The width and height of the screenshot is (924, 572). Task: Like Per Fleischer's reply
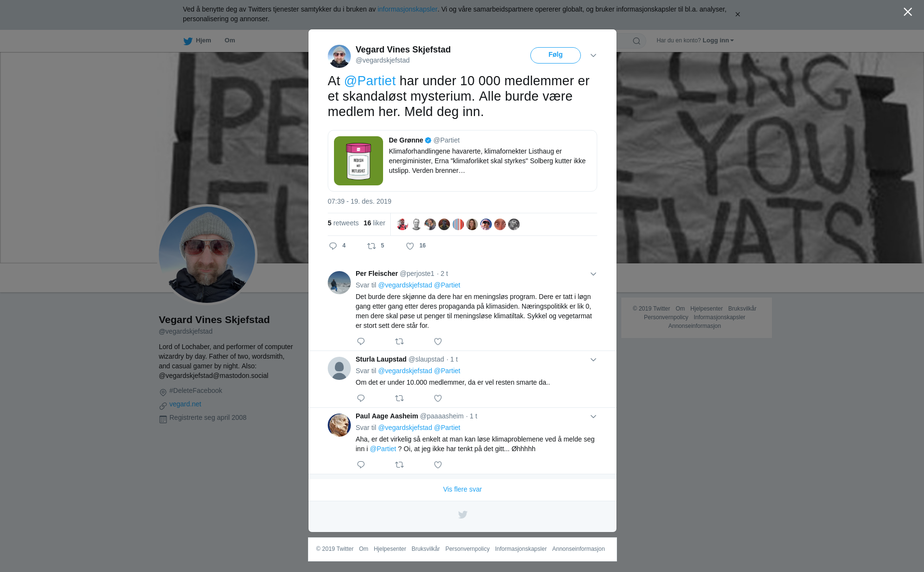tap(438, 341)
